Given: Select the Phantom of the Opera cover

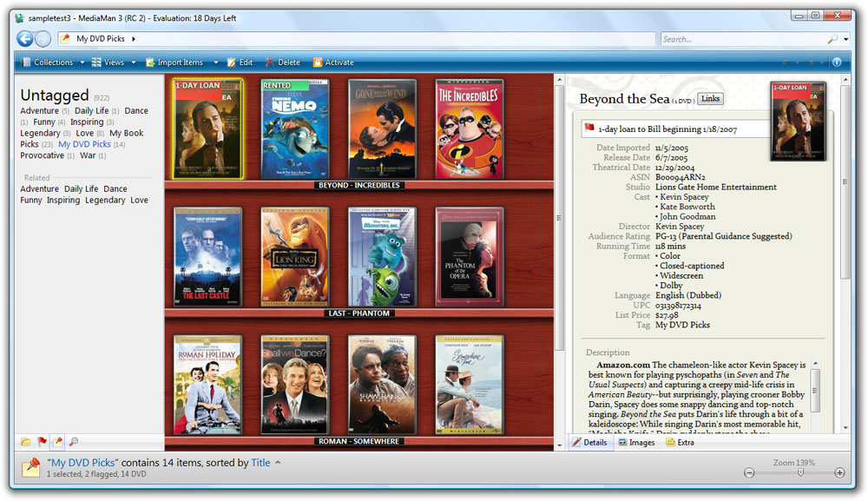Looking at the screenshot, I should [470, 257].
